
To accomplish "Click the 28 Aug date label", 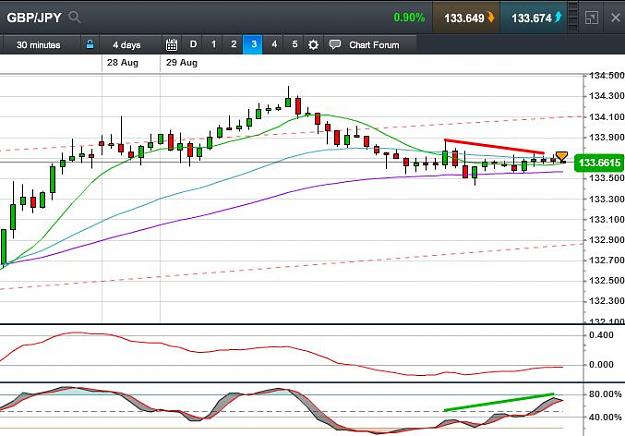I will coord(122,63).
